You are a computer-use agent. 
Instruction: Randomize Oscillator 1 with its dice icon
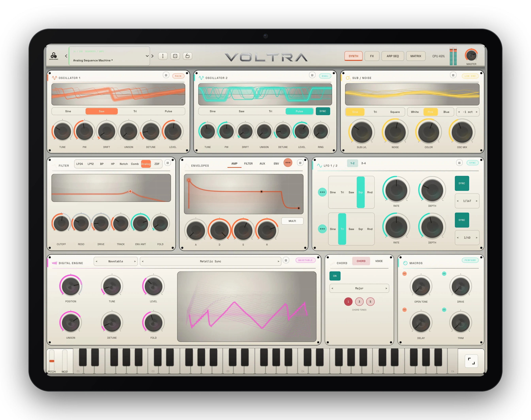(166, 75)
